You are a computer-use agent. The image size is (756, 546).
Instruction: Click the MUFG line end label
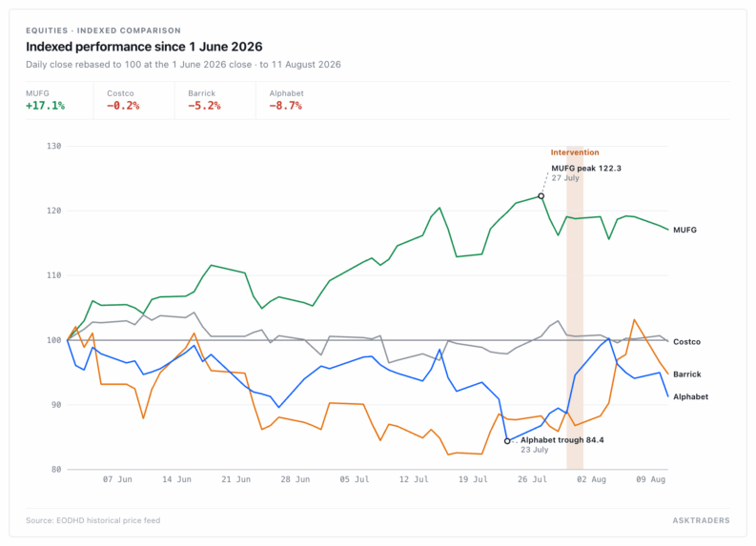point(684,230)
